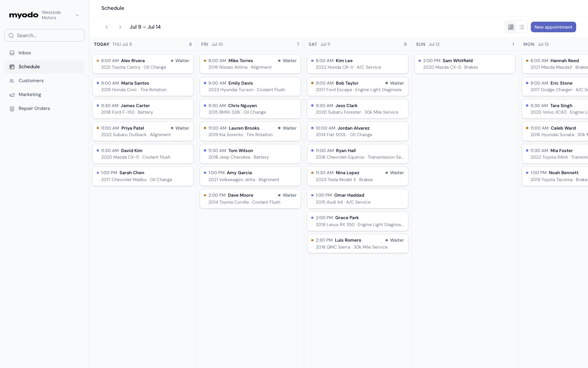Open Dave Moore's Toyota Corolla appointment
Image resolution: width=588 pixels, height=368 pixels.
250,199
